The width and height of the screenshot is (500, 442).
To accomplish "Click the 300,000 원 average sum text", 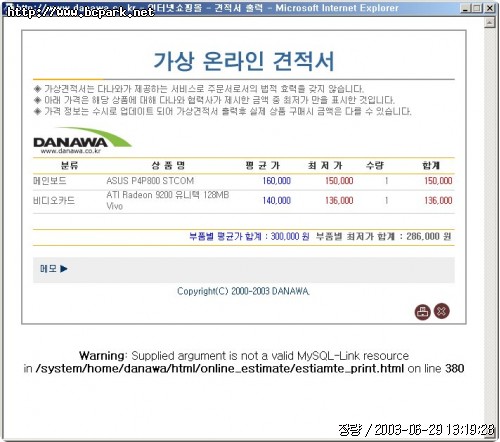I will pos(290,236).
